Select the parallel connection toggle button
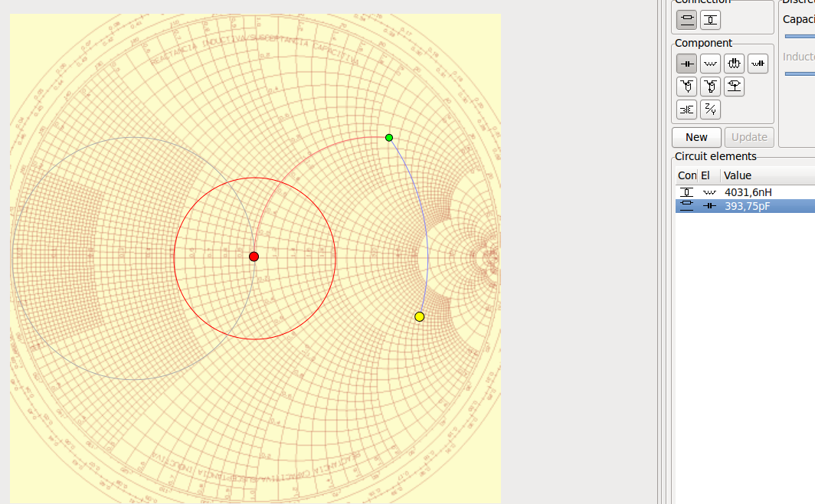 [x=711, y=19]
